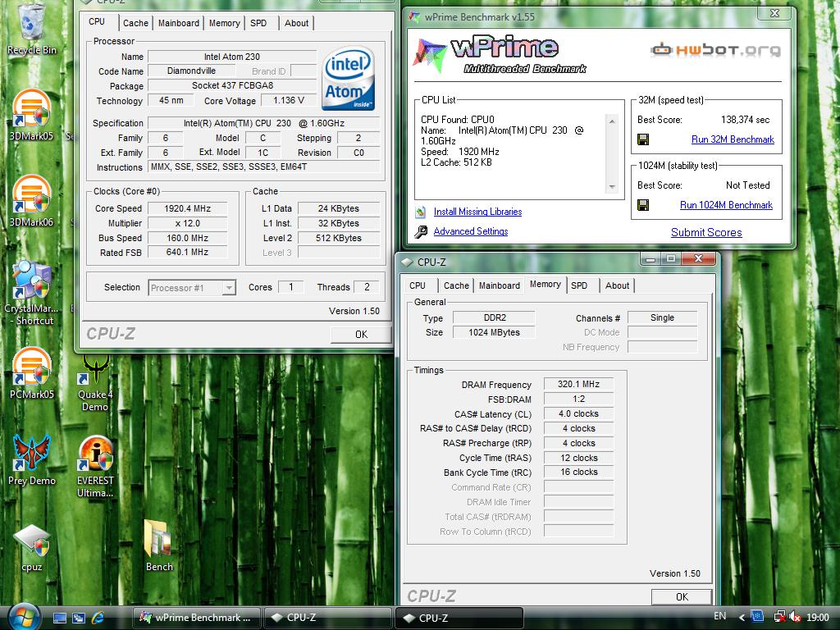Click the floppy save icon for 32M score

point(643,139)
